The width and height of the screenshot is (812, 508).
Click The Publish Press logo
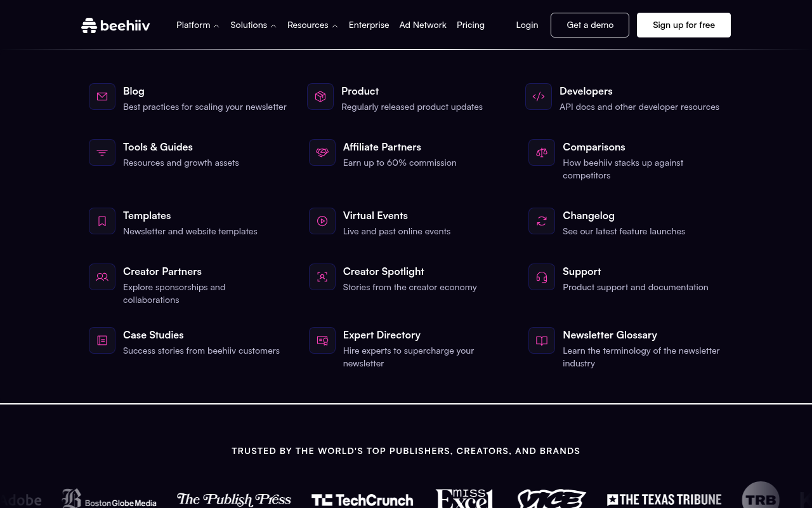234,500
